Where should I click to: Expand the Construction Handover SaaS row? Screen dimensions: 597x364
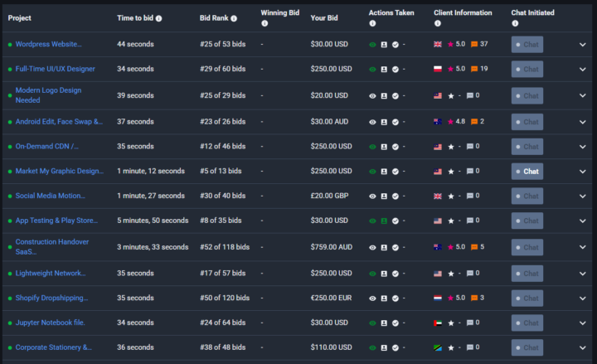[x=583, y=247]
